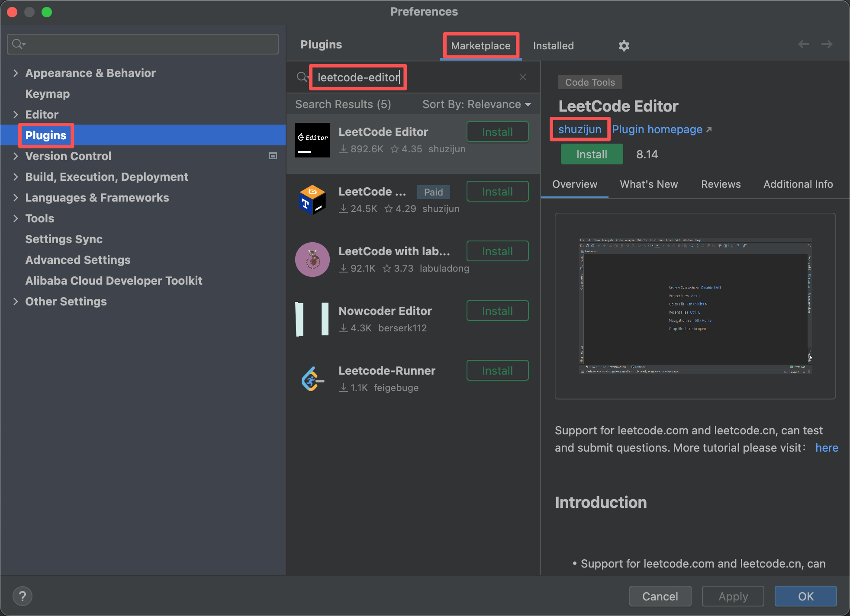
Task: Expand the Version Control node
Action: pos(16,156)
